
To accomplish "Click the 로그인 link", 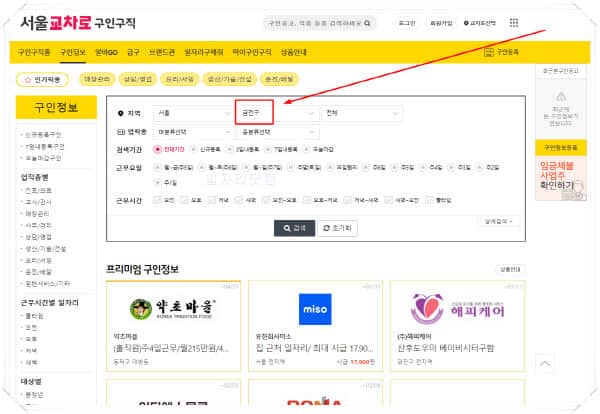I will (x=407, y=23).
